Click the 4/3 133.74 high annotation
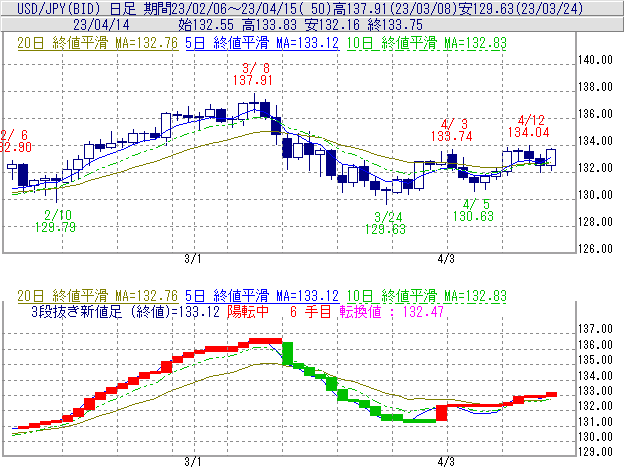This screenshot has height=475, width=624. (x=452, y=130)
